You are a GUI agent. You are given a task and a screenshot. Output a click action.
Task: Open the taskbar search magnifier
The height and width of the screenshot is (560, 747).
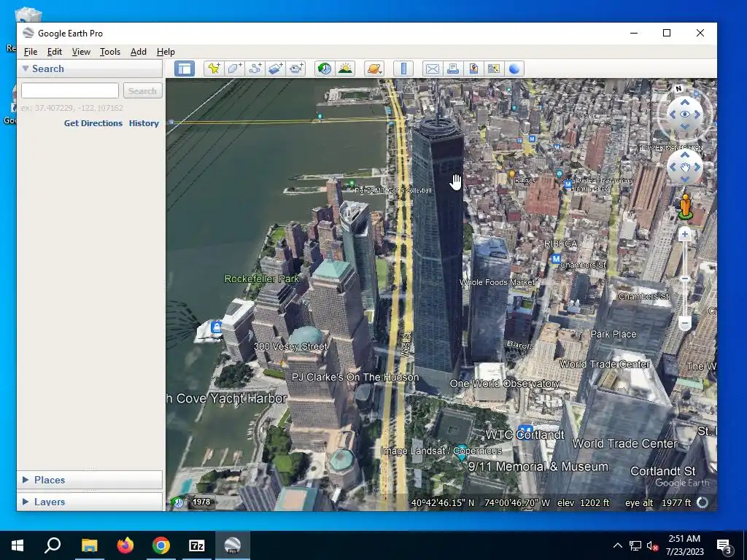coord(53,545)
